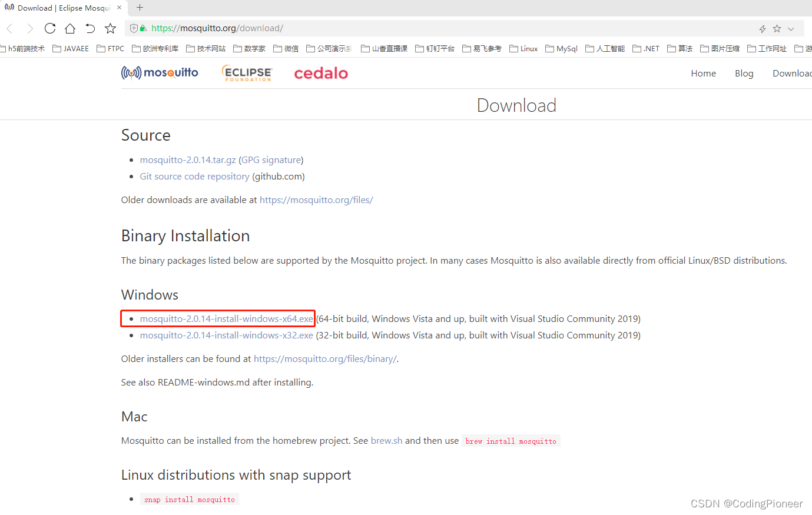
Task: Click the 'Linux distributions with snap support' heading
Action: point(236,475)
